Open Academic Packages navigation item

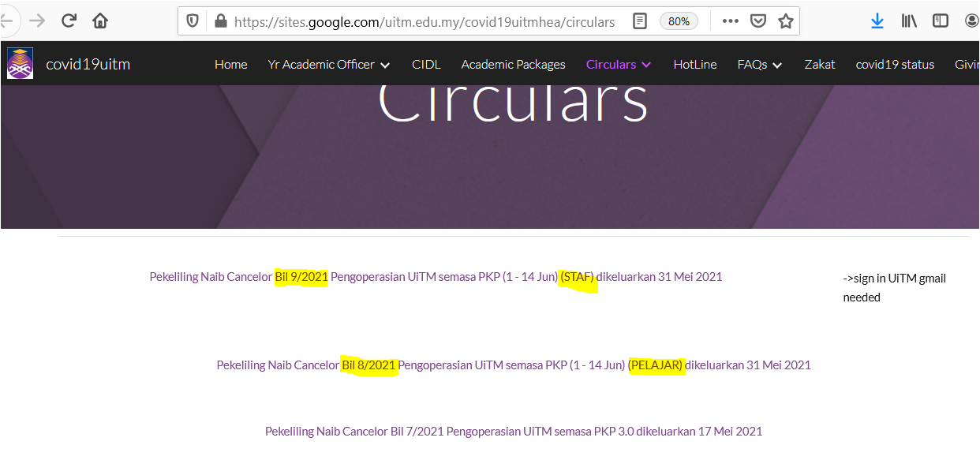(x=514, y=65)
